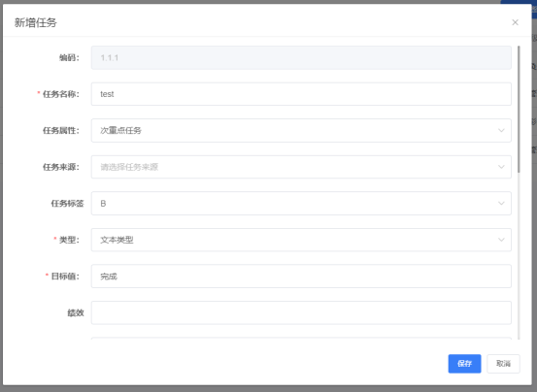Viewport: 537px width, 392px height.
Task: Close the 新增任务 dialog with X icon
Action: coord(515,22)
